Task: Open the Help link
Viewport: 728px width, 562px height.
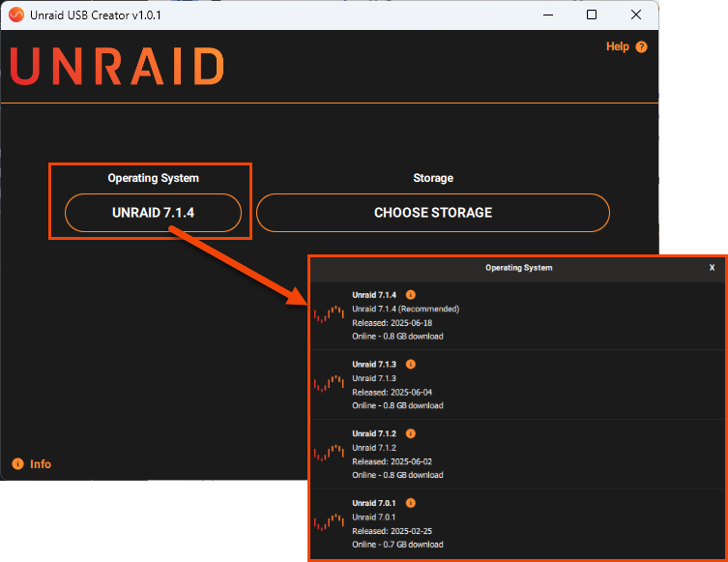Action: point(617,46)
